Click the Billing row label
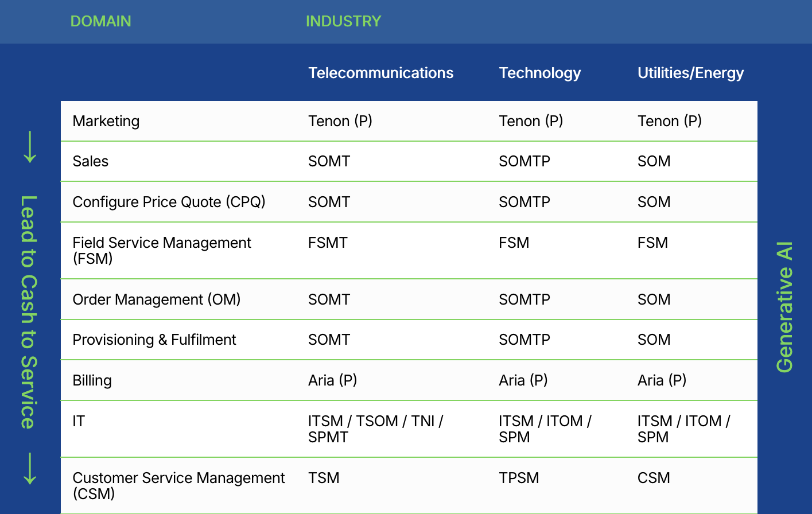Screen dimensions: 812x514 (x=92, y=380)
